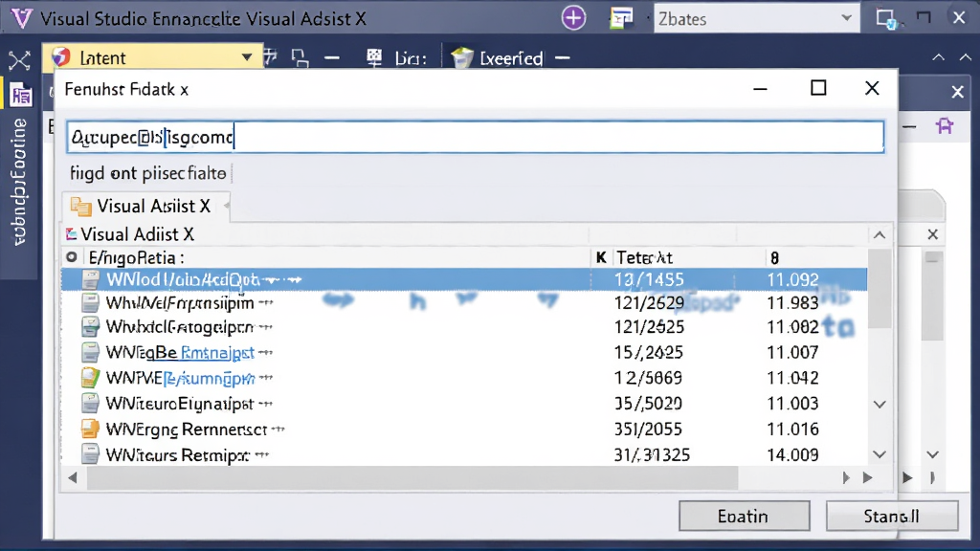Select the row with 31/31325
The height and width of the screenshot is (551, 980).
(x=464, y=454)
